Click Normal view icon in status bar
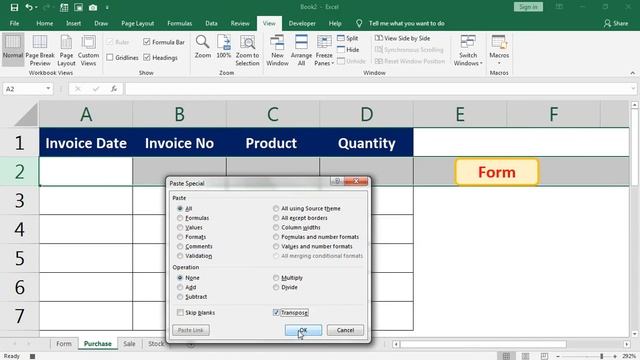The width and height of the screenshot is (640, 360). pyautogui.click(x=506, y=356)
